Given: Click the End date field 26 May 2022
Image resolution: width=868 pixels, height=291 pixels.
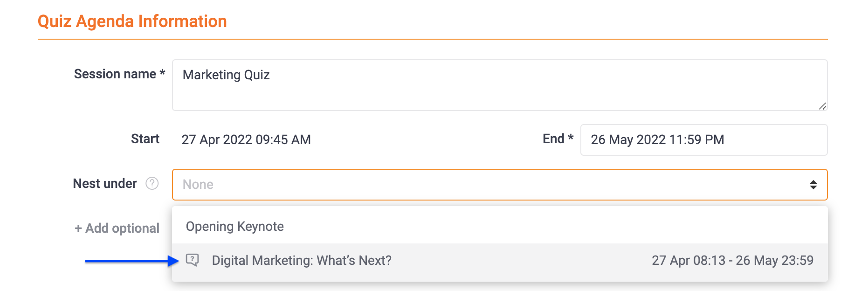Looking at the screenshot, I should pos(704,140).
